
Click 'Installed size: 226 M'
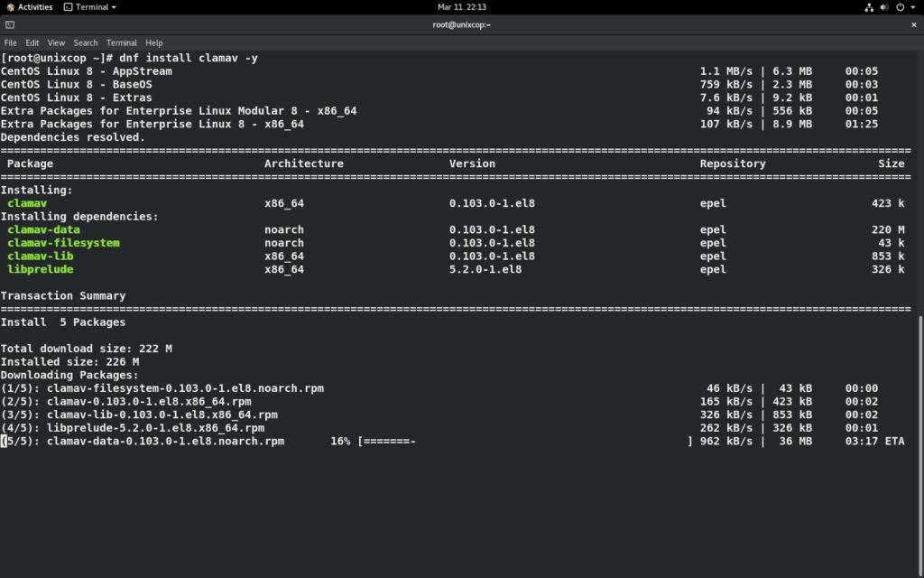pyautogui.click(x=69, y=362)
